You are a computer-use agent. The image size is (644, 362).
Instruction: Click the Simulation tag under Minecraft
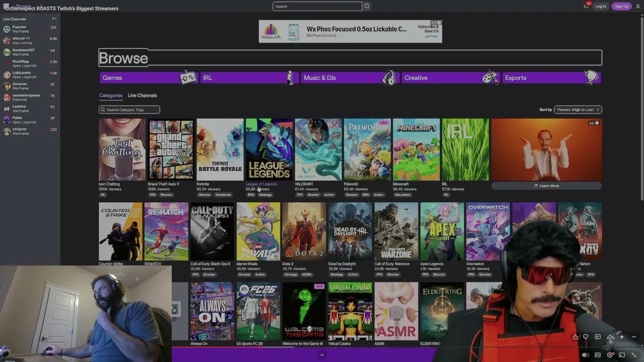click(403, 195)
